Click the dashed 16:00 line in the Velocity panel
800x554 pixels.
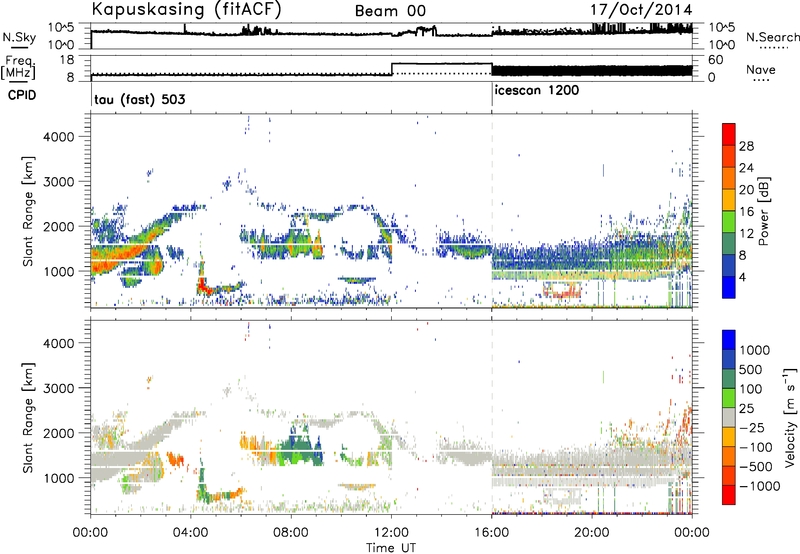[492, 417]
